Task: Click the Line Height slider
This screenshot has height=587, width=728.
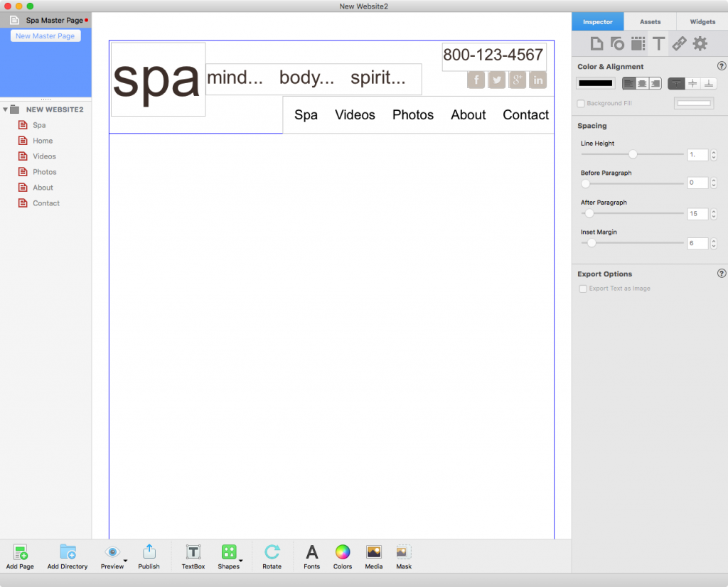Action: tap(632, 154)
